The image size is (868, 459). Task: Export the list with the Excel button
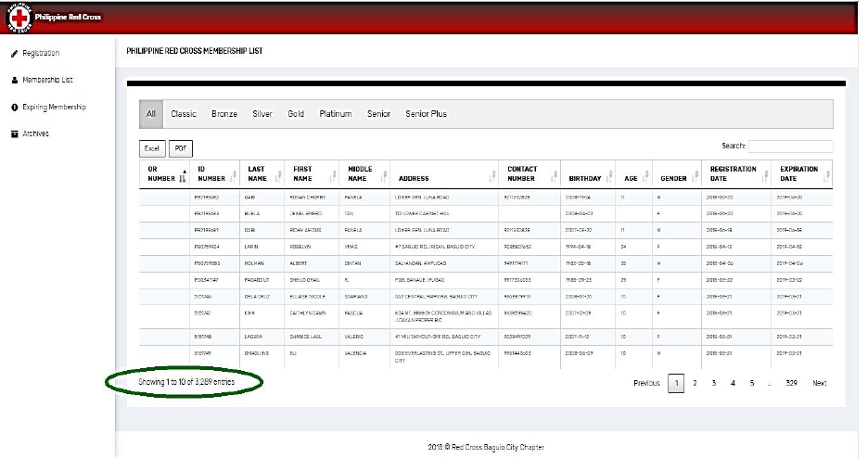[152, 148]
